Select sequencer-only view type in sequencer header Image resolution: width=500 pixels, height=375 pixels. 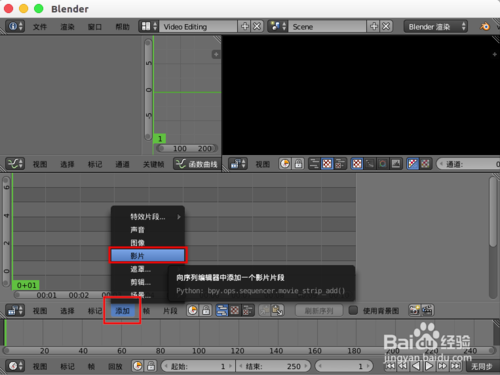pos(222,310)
